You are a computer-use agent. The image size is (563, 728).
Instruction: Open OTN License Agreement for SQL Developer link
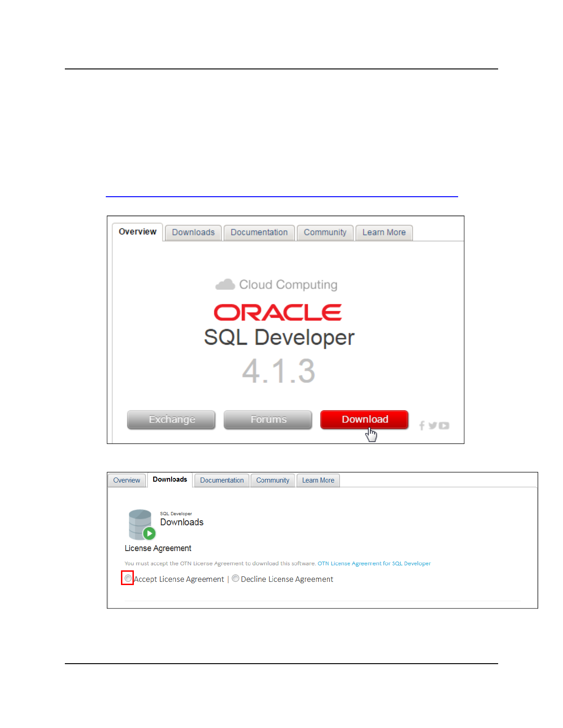coord(374,563)
